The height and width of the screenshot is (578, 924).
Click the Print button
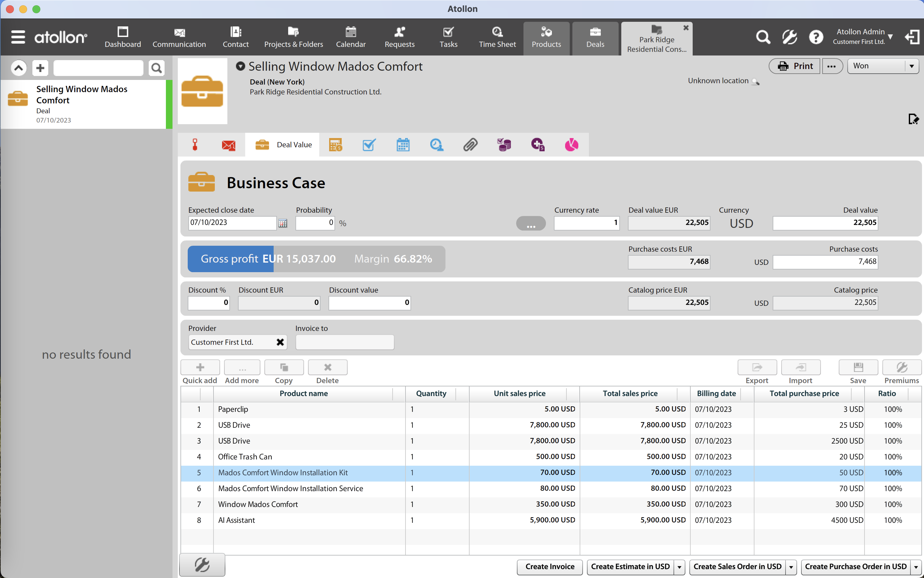[795, 66]
